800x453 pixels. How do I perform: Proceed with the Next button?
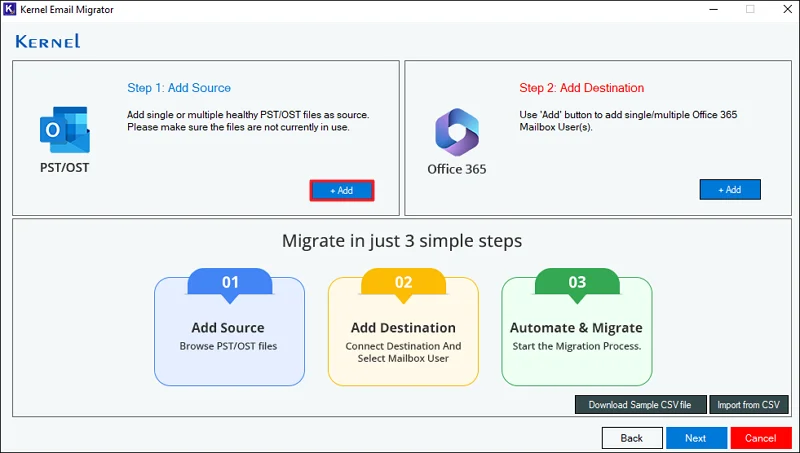(x=696, y=438)
